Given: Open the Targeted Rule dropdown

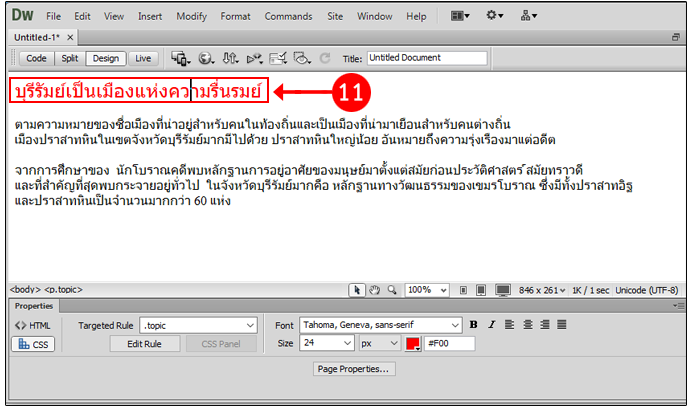Looking at the screenshot, I should [x=198, y=325].
